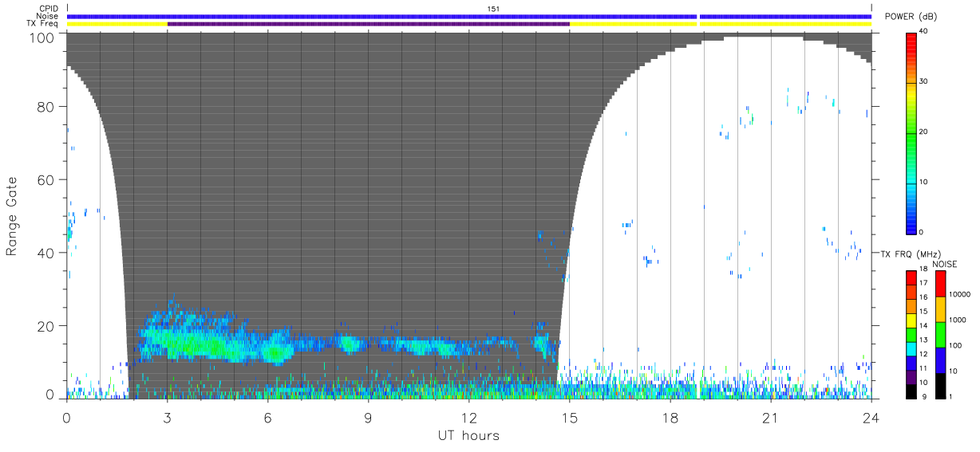The image size is (980, 452).
Task: Click the 30 label on POWER scale
Action: 925,82
